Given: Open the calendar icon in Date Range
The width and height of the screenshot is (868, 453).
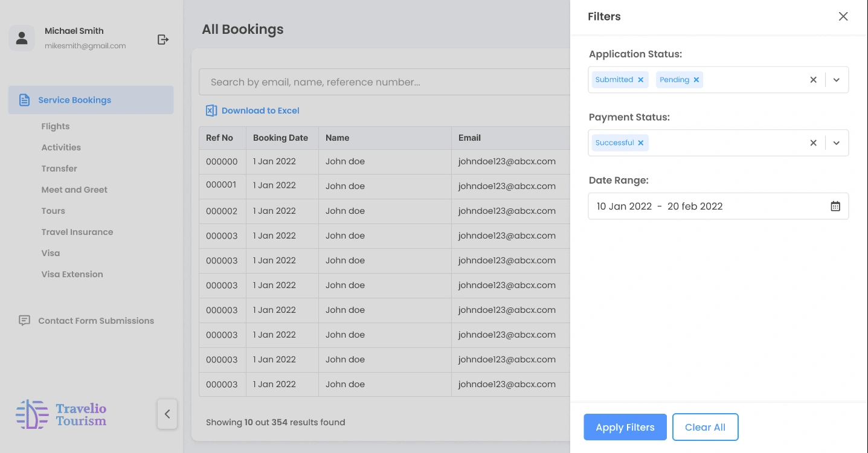Looking at the screenshot, I should coord(835,206).
